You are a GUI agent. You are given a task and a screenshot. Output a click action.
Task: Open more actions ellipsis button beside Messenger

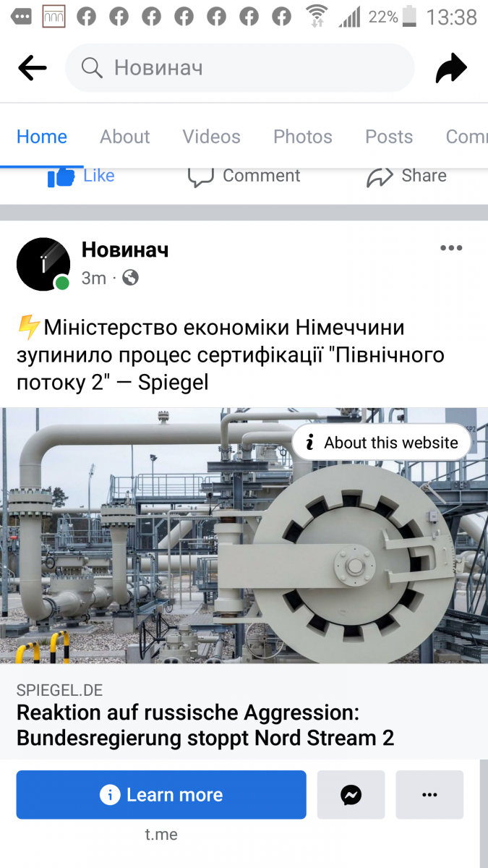429,795
